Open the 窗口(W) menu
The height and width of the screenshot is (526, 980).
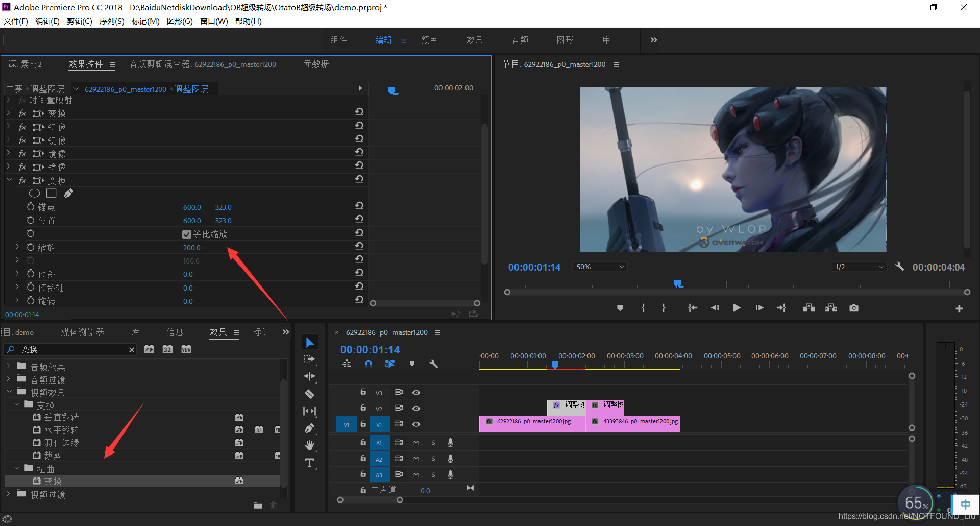tap(214, 21)
